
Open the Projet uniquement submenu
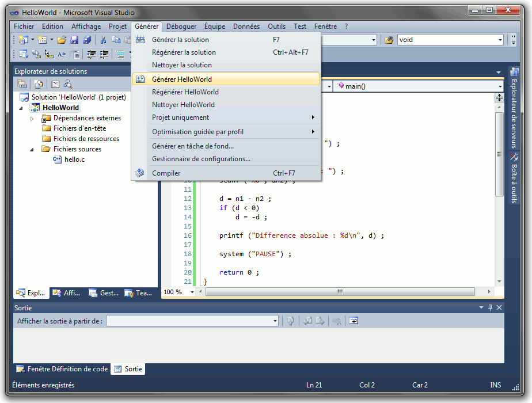226,117
